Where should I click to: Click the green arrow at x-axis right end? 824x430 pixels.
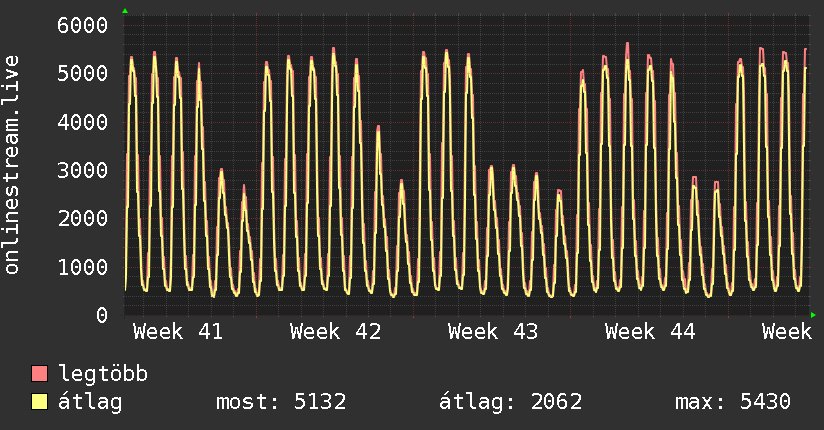coord(814,315)
